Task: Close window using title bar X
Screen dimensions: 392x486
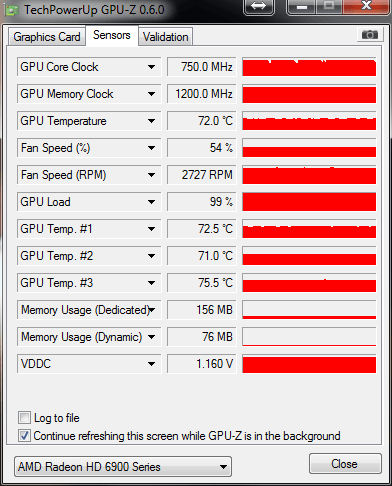Action: tap(366, 6)
